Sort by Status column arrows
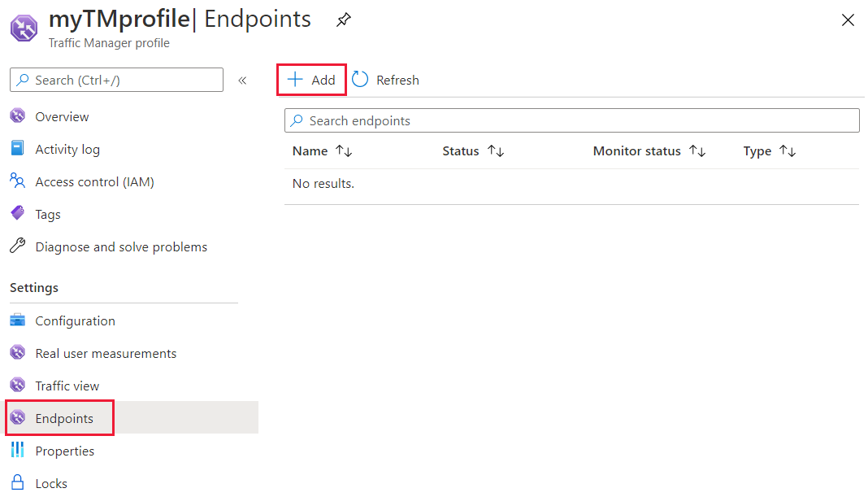Screen dimensions: 868x497 tap(496, 151)
